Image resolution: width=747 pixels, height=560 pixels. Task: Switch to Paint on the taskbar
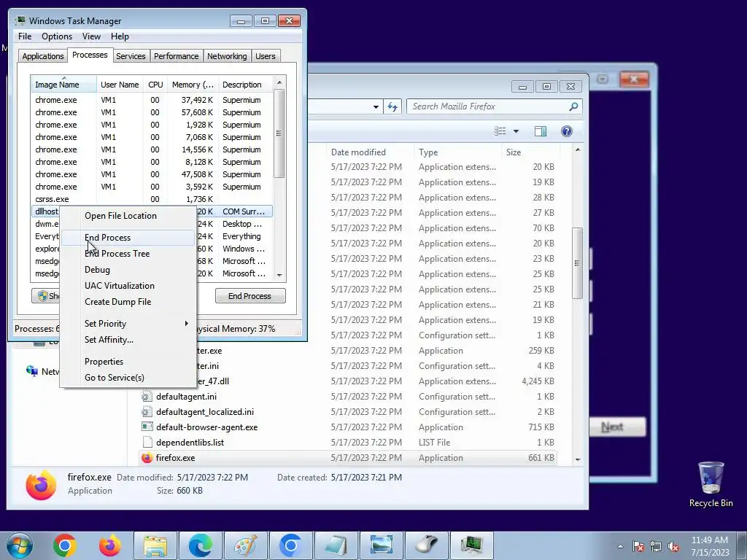click(246, 545)
